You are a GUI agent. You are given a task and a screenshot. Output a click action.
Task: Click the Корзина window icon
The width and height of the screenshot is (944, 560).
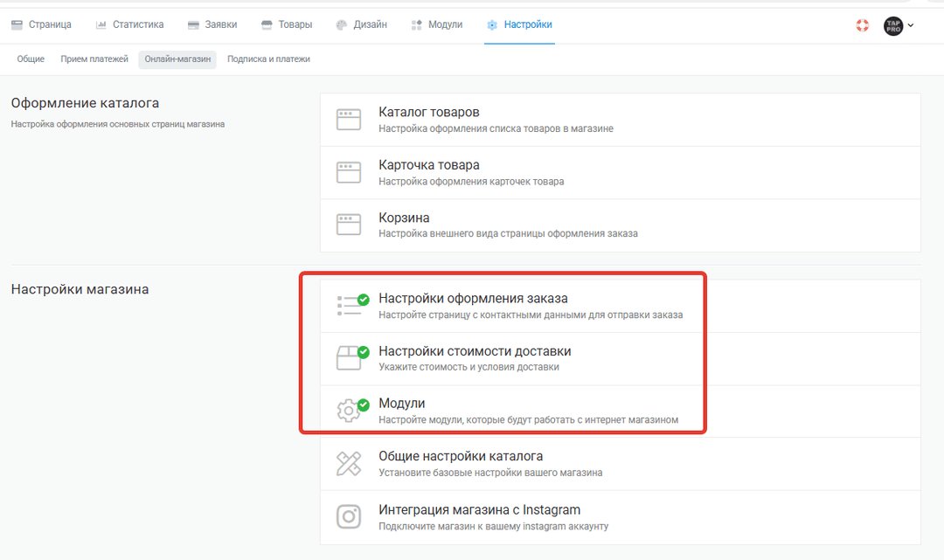[349, 225]
